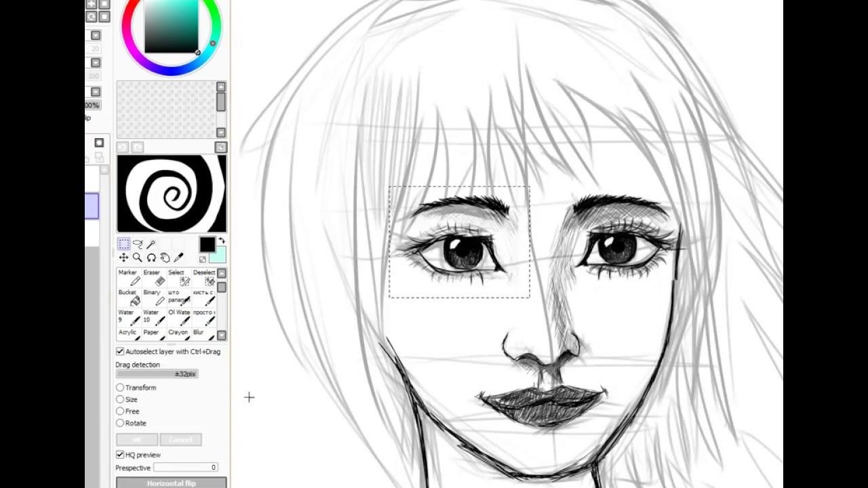This screenshot has height=488, width=868.
Task: Select the Rotate radio option
Action: click(120, 423)
